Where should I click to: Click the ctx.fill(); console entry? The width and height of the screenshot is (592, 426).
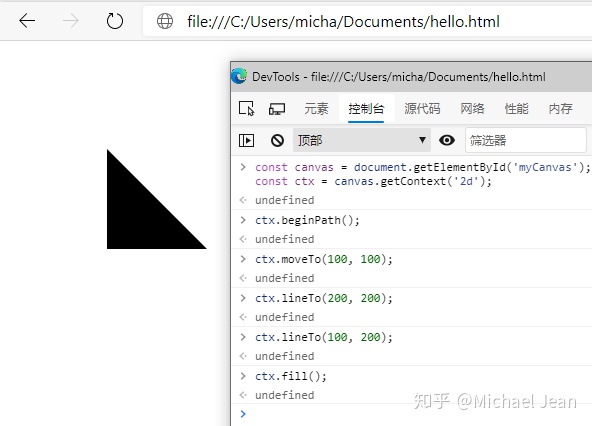[291, 376]
